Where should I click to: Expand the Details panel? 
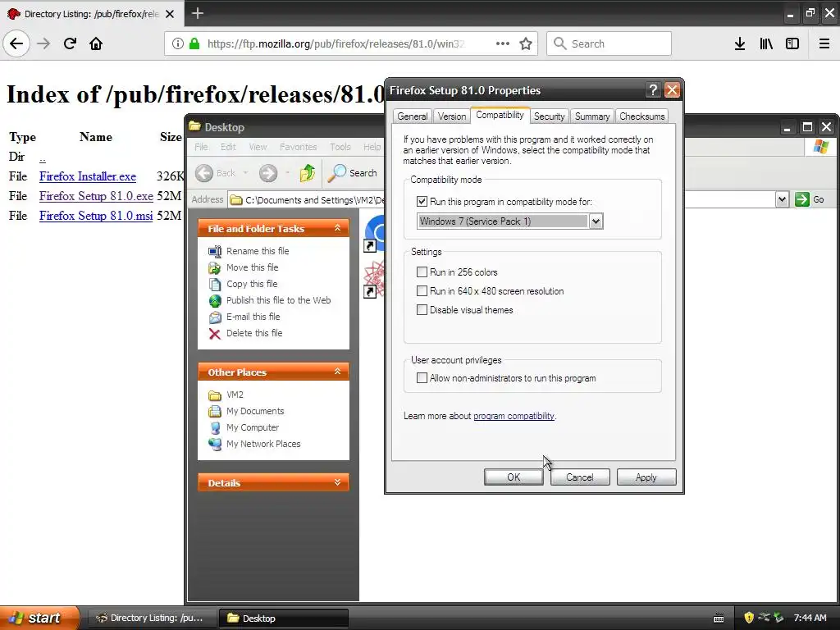click(x=337, y=482)
